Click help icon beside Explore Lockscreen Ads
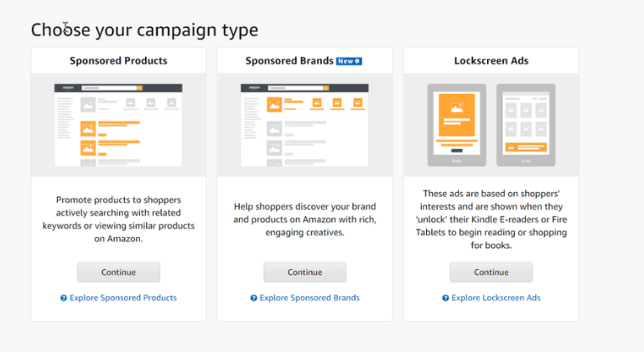 pos(445,298)
